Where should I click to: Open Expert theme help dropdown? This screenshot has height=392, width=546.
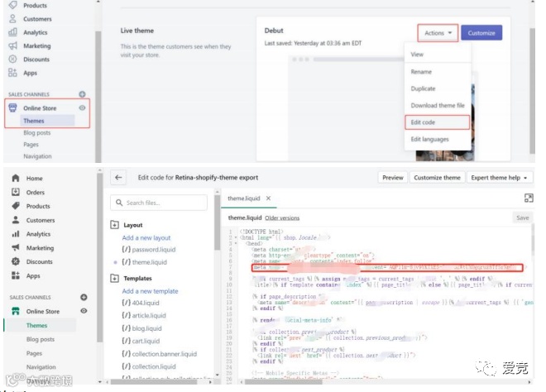tap(499, 178)
